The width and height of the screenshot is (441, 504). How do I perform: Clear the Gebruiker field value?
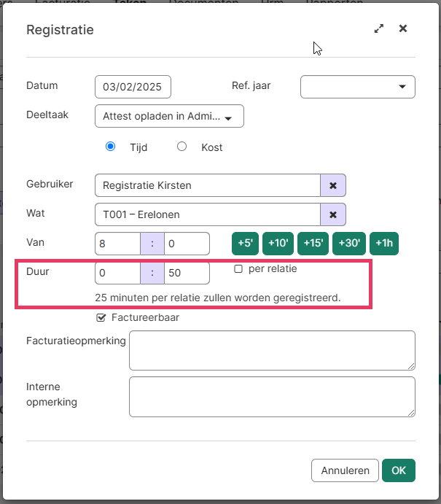(x=333, y=185)
